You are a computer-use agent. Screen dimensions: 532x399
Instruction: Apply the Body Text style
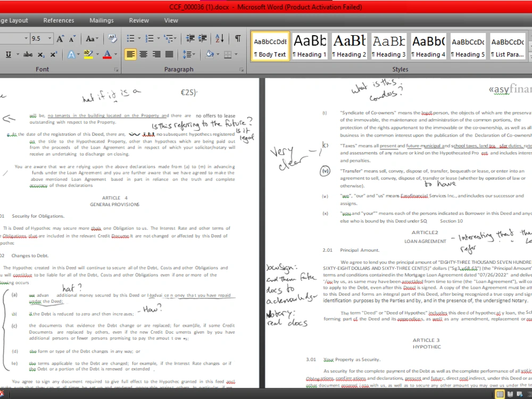coord(270,46)
